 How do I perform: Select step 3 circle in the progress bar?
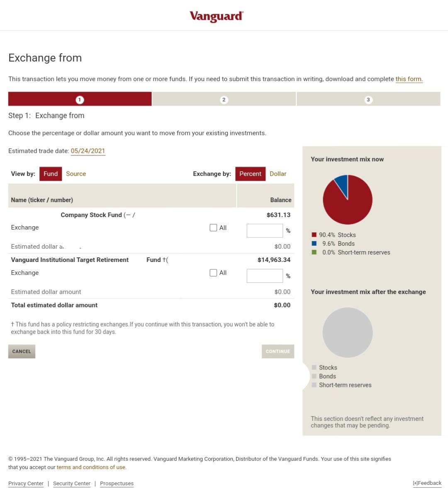click(368, 100)
